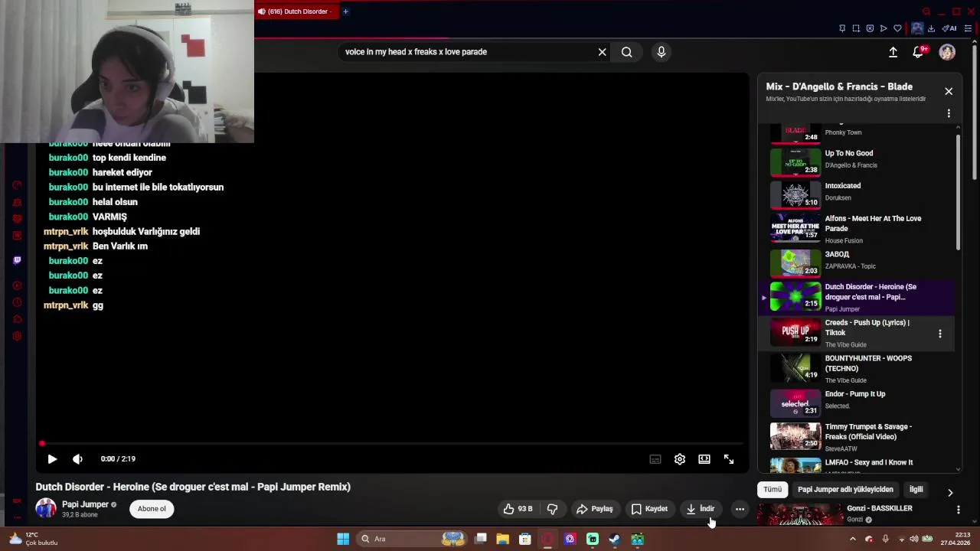Close the Mix playlist panel

pos(949,91)
